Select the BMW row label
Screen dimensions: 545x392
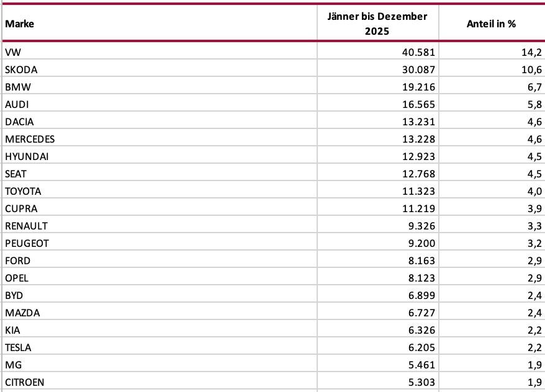pos(17,87)
